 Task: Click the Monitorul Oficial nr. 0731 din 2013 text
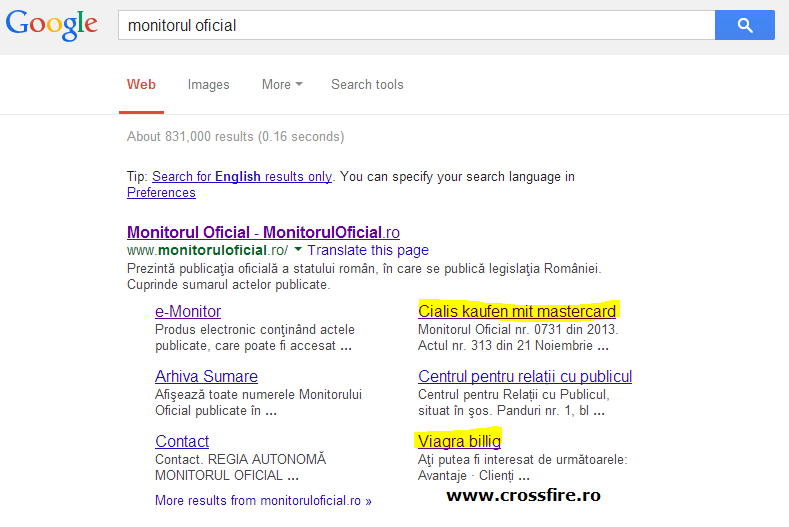click(518, 338)
